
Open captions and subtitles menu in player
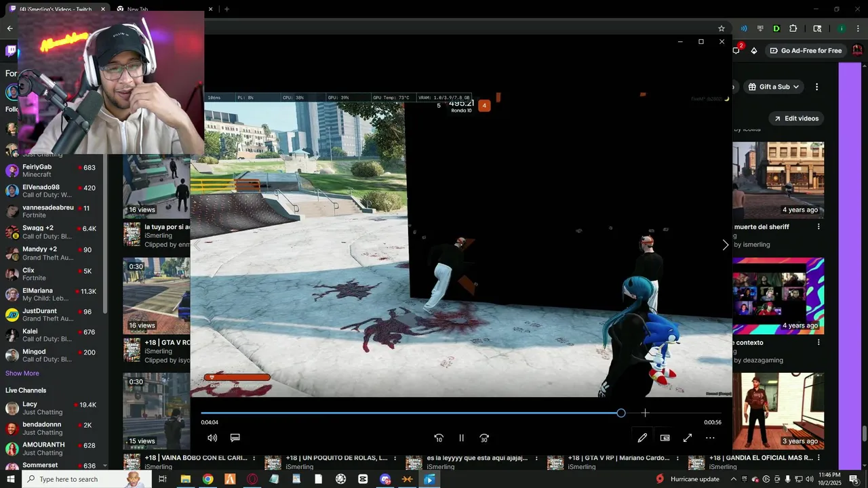tap(235, 438)
